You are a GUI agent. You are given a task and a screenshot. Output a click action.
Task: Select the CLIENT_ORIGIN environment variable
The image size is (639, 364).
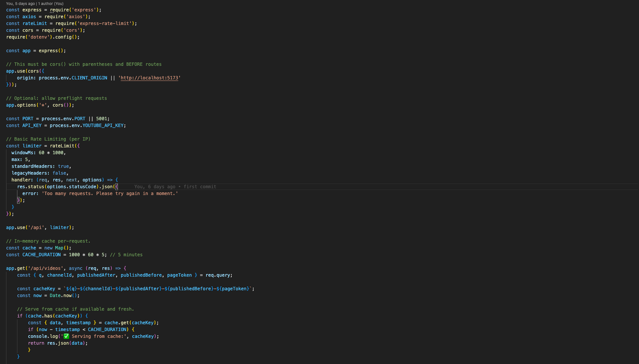point(89,78)
